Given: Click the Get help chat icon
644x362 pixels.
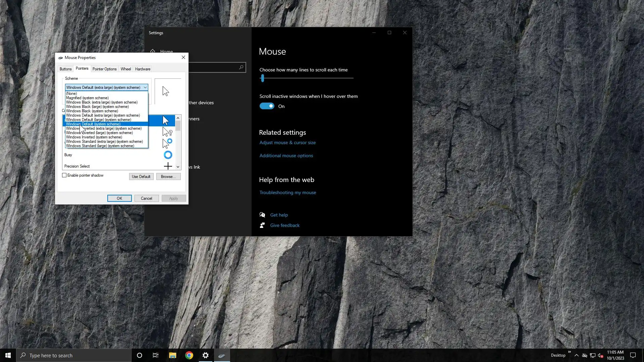Looking at the screenshot, I should (x=262, y=215).
